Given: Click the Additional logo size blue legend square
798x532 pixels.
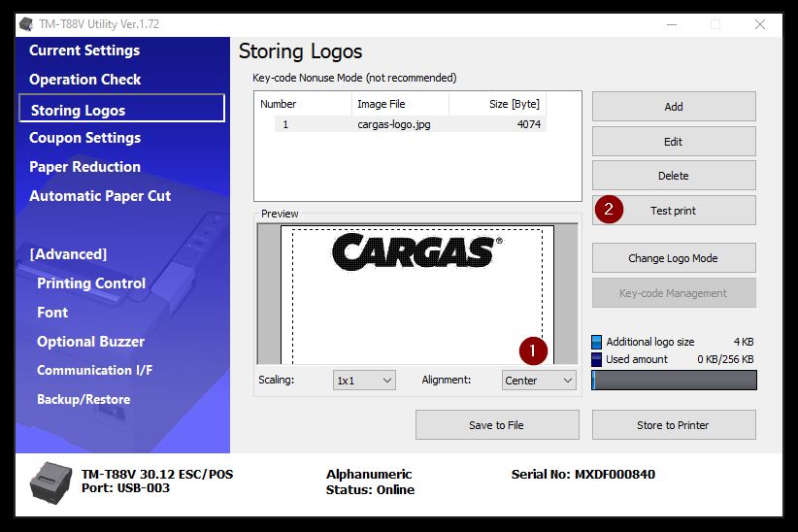Looking at the screenshot, I should 596,342.
